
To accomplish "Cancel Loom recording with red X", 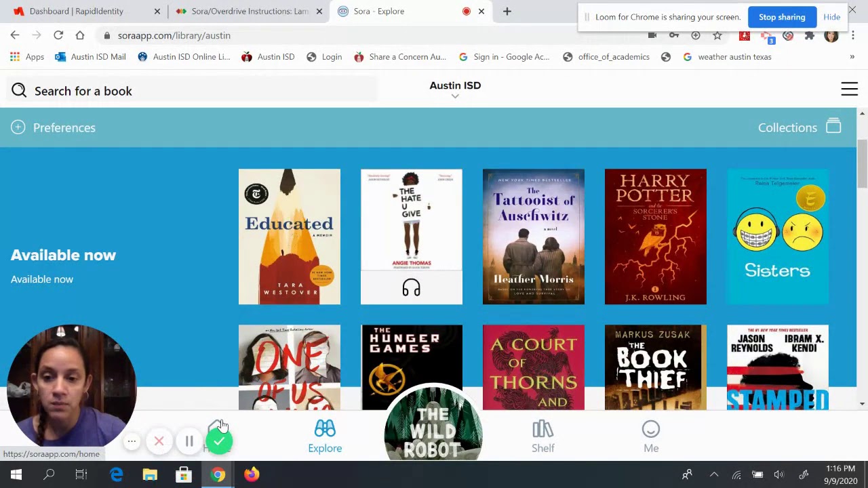I will tap(159, 442).
